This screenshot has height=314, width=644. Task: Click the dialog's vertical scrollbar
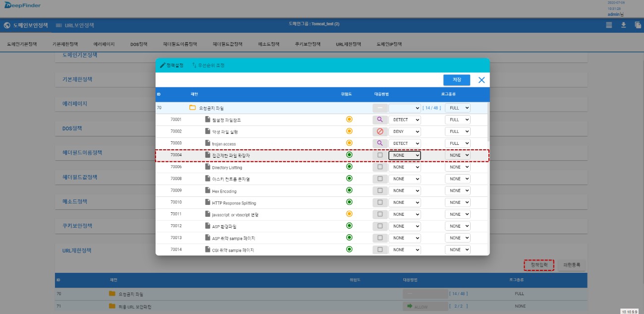click(488, 122)
